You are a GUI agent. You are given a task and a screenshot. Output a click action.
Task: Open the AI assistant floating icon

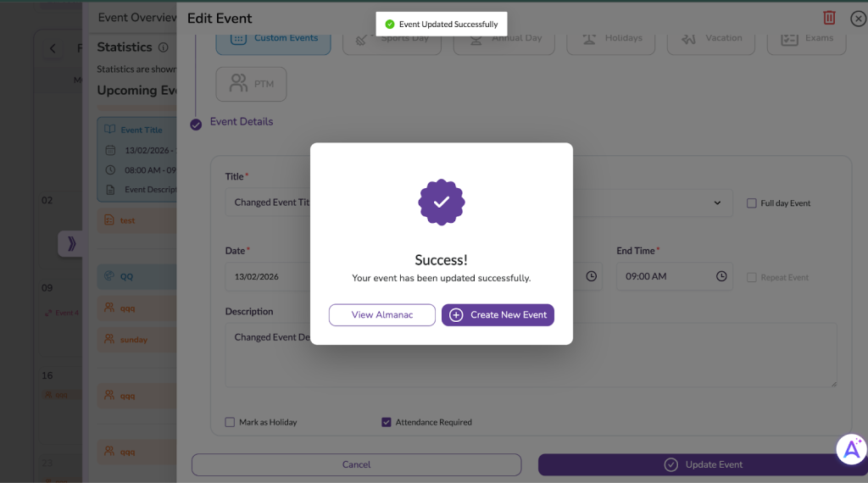tap(850, 449)
